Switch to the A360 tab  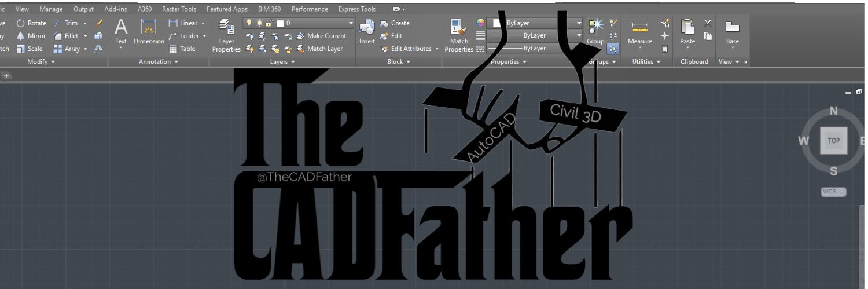tap(145, 9)
